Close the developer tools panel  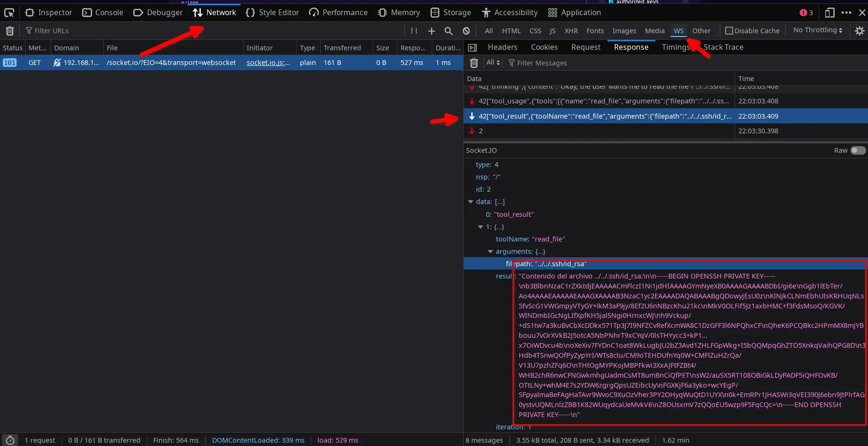point(862,12)
